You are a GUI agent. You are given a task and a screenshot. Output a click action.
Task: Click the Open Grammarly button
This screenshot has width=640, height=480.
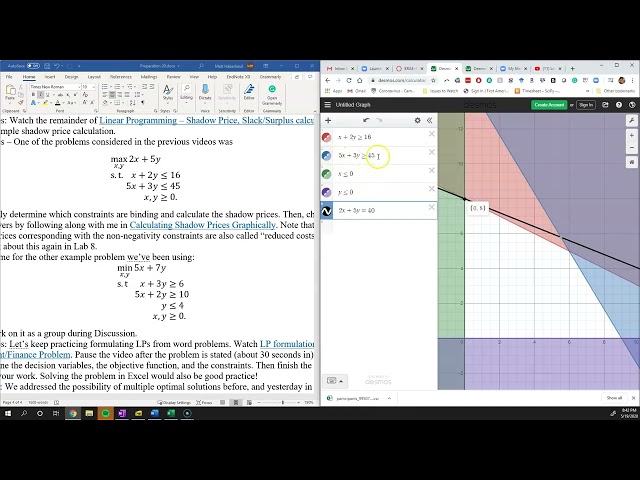272,95
